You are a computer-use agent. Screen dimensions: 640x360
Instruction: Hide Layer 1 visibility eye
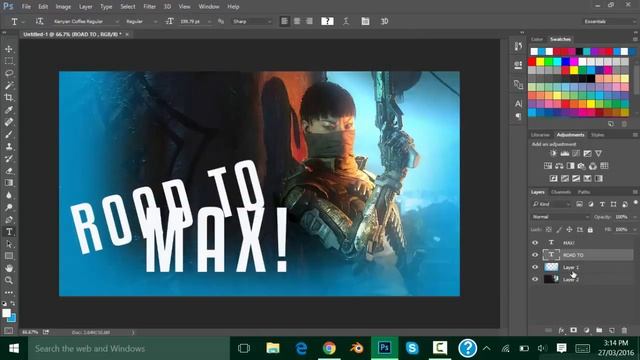[535, 267]
